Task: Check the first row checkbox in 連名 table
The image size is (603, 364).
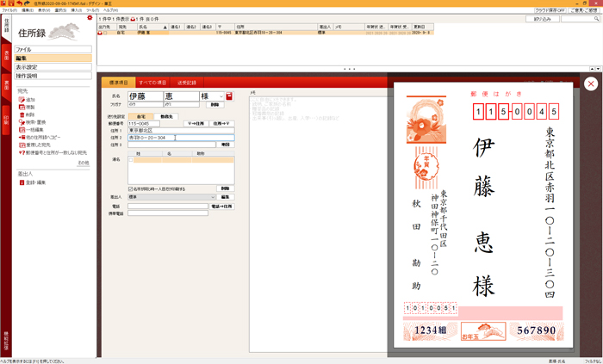Action: (131, 160)
